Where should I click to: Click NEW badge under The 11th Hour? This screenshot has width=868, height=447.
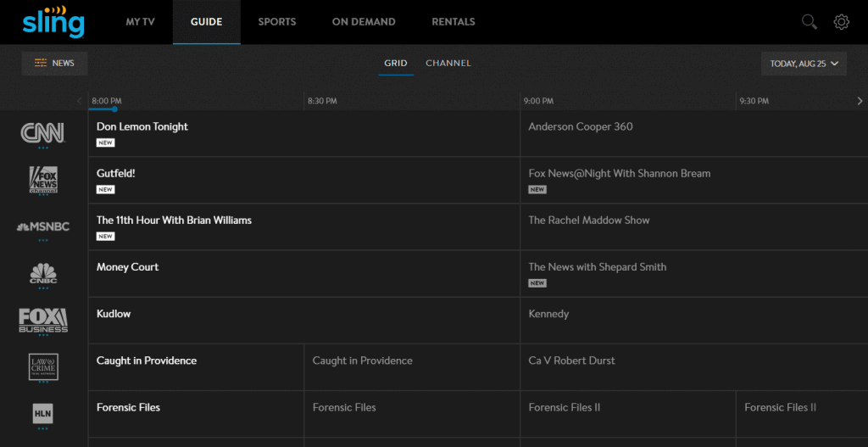click(106, 237)
